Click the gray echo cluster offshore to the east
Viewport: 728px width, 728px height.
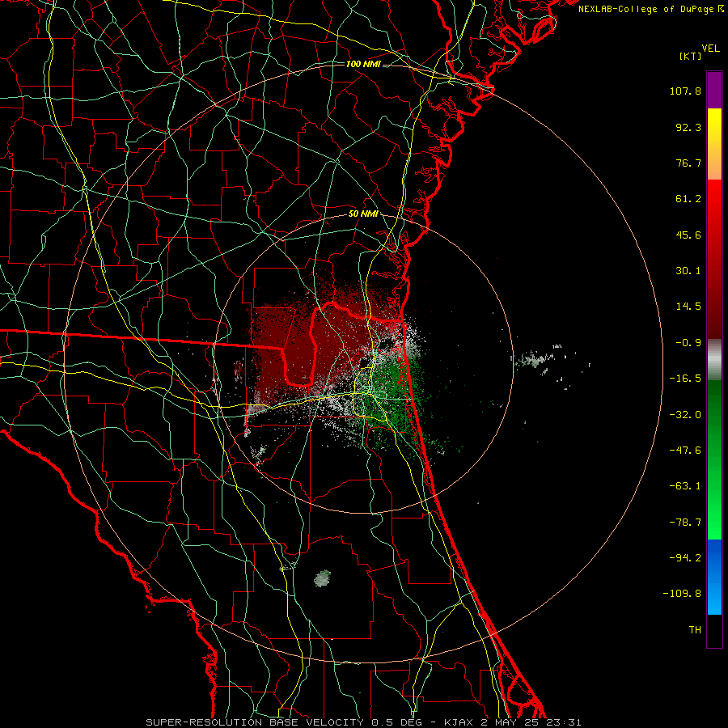click(535, 359)
